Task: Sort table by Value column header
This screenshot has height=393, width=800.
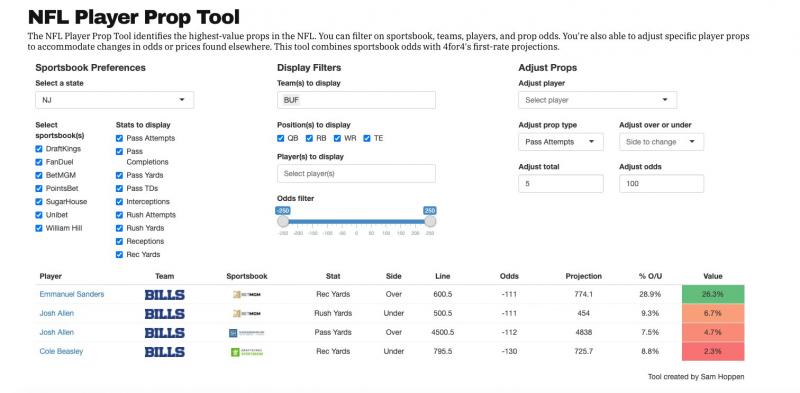Action: (x=713, y=276)
